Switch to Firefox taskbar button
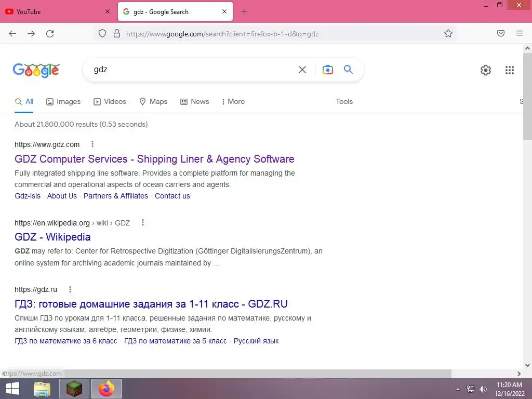Image resolution: width=532 pixels, height=399 pixels. coord(107,389)
